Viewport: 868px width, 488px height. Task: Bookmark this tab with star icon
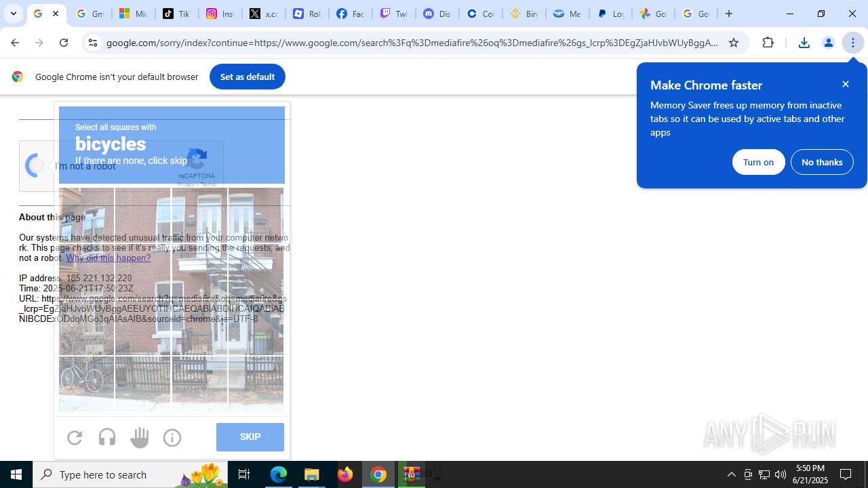(x=734, y=43)
